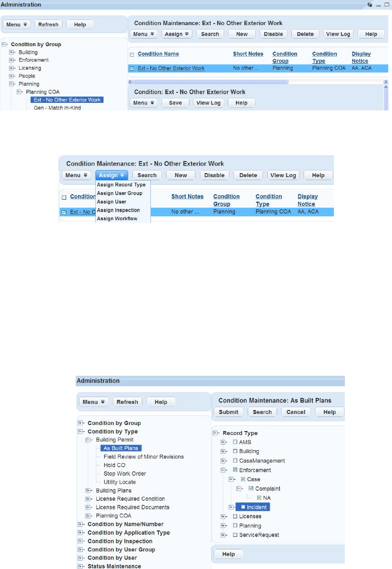Close the highlighted Assign dropdown in the middle panel

[112, 175]
